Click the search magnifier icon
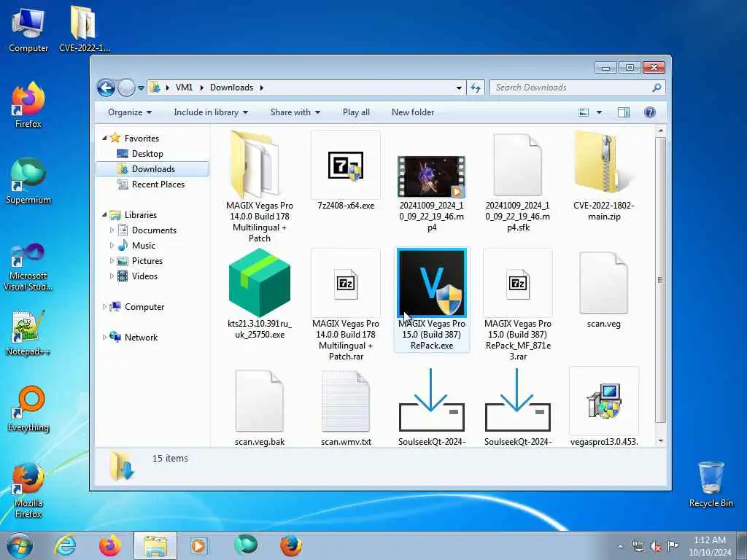747x560 pixels. click(657, 87)
